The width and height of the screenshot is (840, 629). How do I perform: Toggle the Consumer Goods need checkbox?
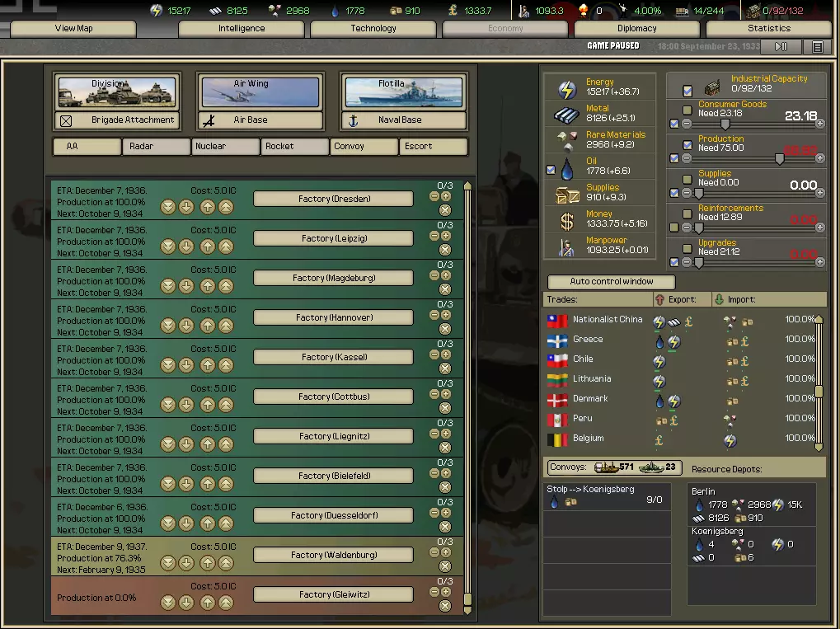coord(687,110)
